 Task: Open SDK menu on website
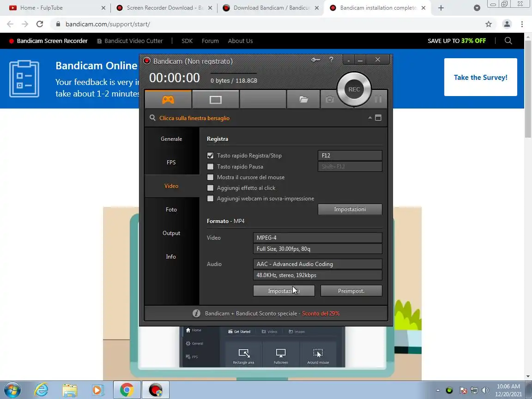(x=187, y=41)
